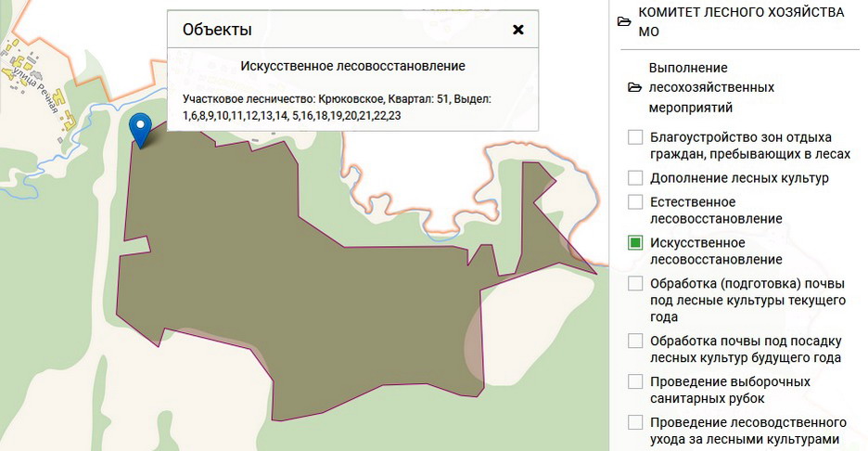Collapse Комитет лесного хозяйства МО folder icon
Screen dimensions: 868x451
pyautogui.click(x=624, y=22)
